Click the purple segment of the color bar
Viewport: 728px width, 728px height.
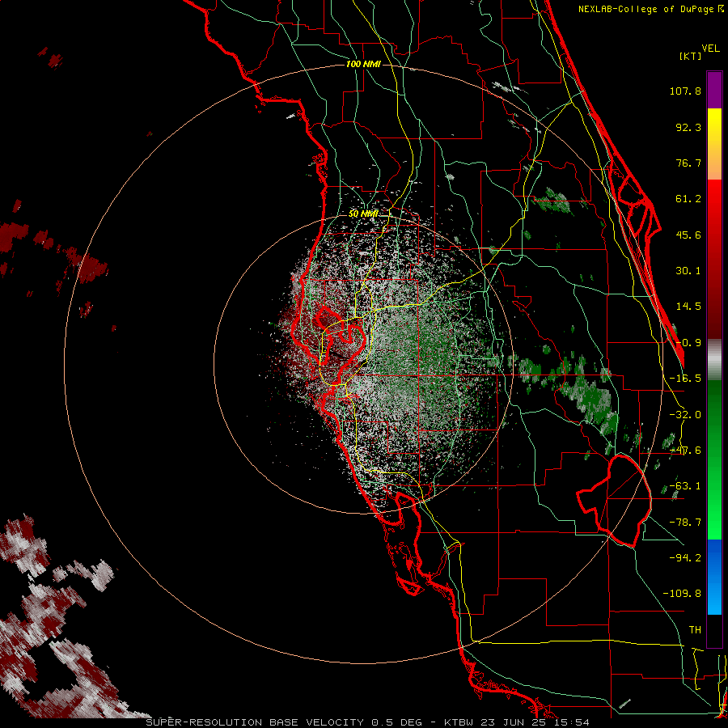(714, 90)
